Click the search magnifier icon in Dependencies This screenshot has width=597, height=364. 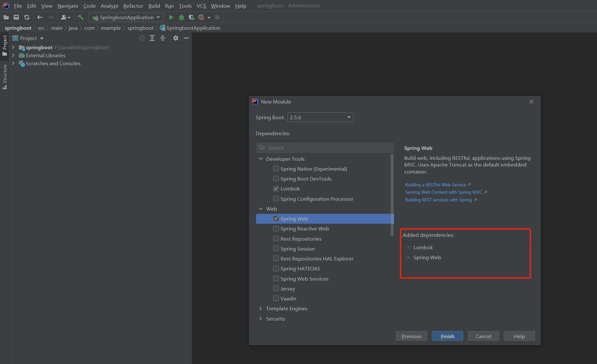pyautogui.click(x=261, y=147)
